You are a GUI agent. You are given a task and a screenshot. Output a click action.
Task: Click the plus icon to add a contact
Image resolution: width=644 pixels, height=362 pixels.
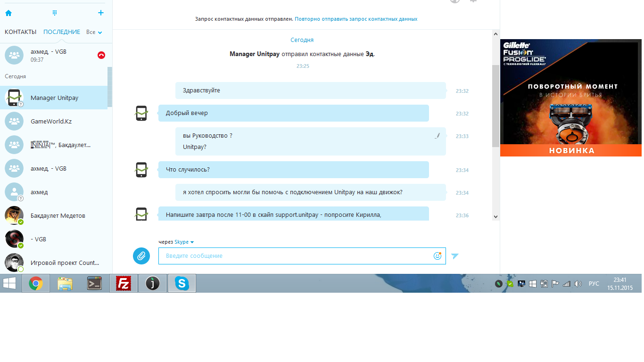[x=100, y=13]
